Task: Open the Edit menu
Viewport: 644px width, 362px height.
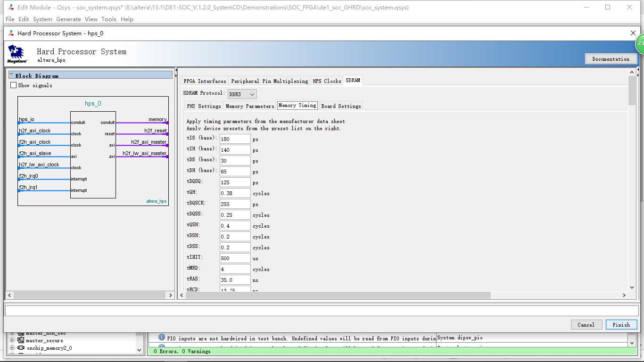Action: [x=24, y=19]
